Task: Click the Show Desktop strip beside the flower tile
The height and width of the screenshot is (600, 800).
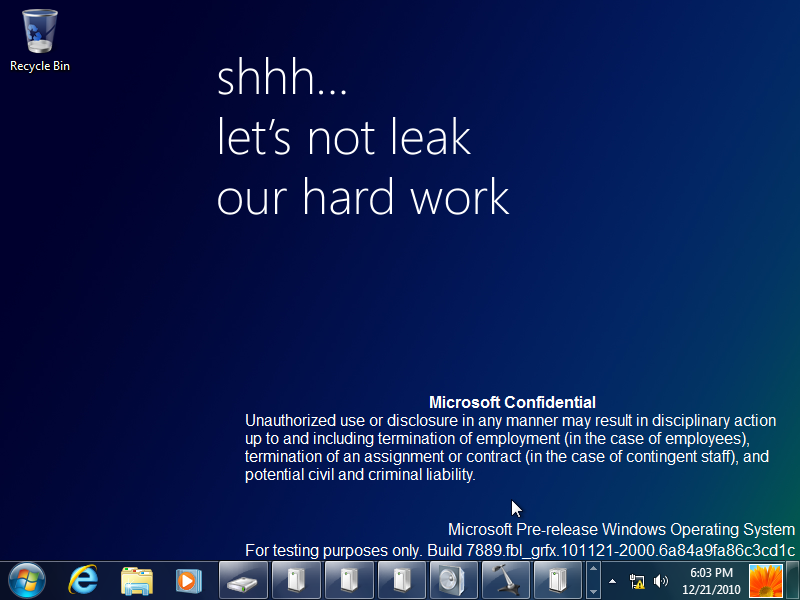Action: [x=792, y=581]
